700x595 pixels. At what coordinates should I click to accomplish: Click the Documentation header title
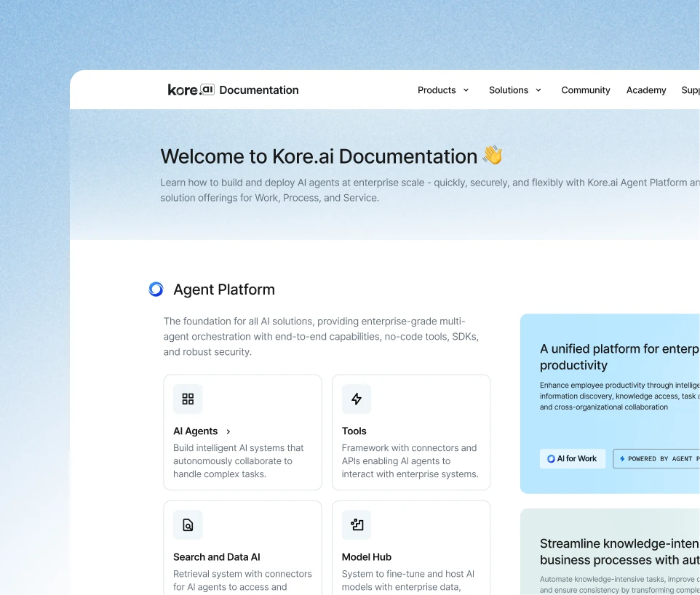click(259, 90)
